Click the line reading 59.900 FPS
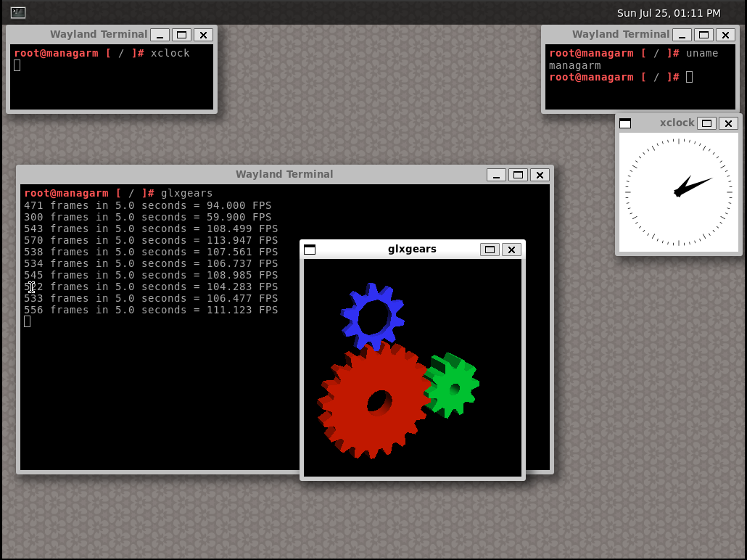 (x=148, y=217)
